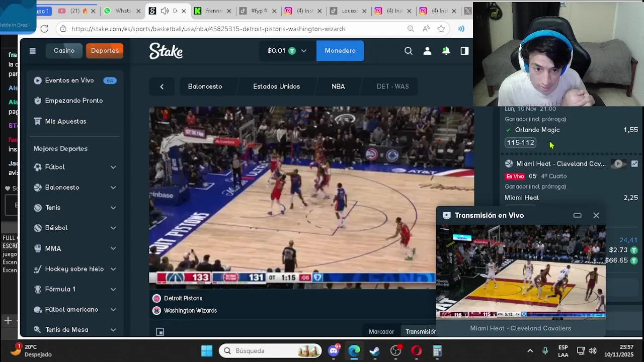644x362 pixels.
Task: Add this page to browser favorites
Action: point(441,29)
